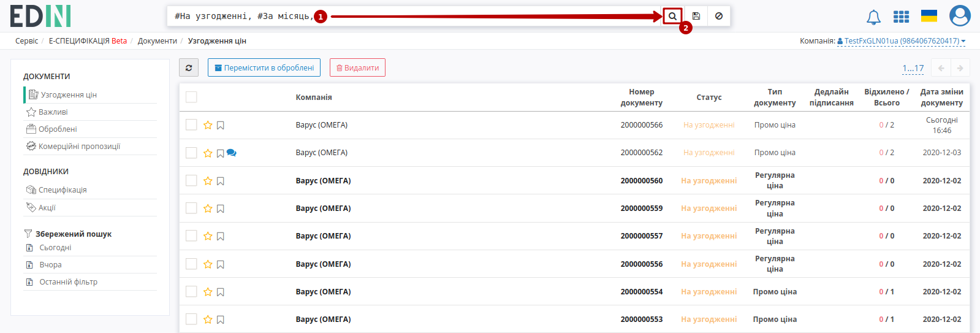Check the box for document 2000000554

(191, 291)
